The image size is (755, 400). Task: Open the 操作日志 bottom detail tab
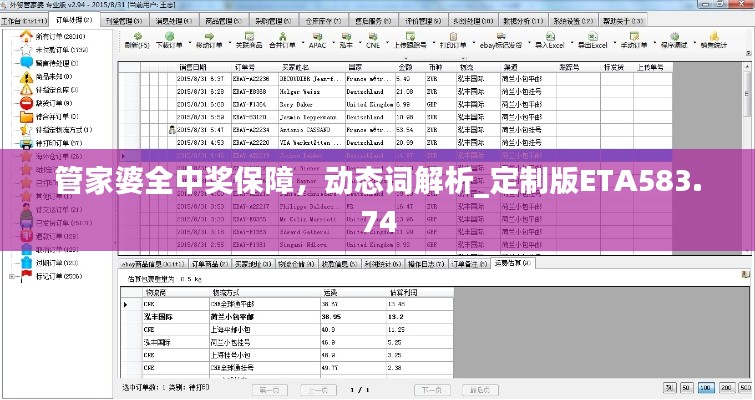(x=420, y=264)
